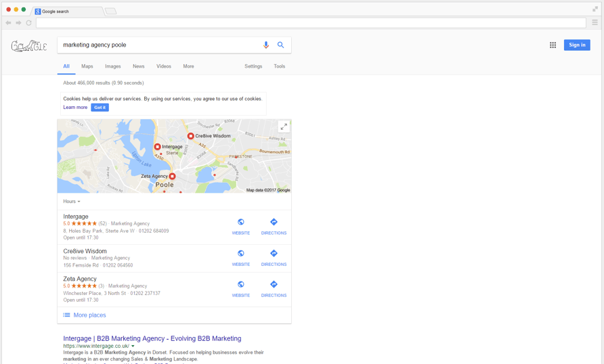604x364 pixels.
Task: Open the More places link
Action: coord(90,315)
